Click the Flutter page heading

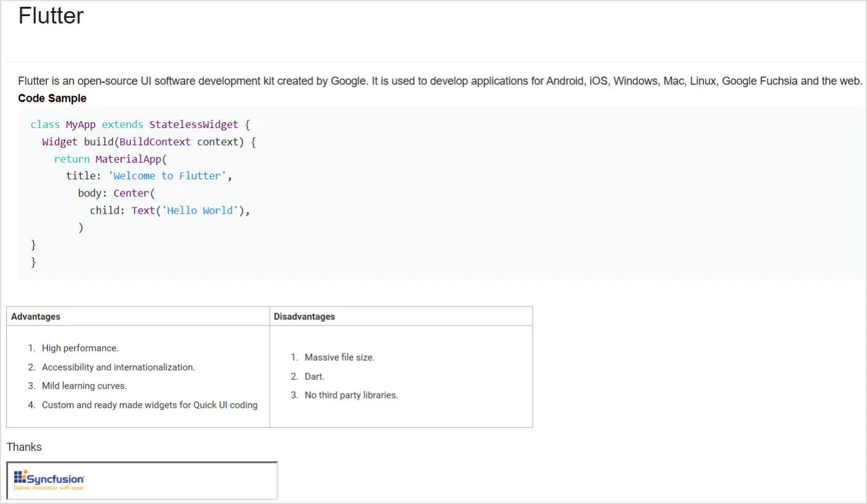[51, 16]
